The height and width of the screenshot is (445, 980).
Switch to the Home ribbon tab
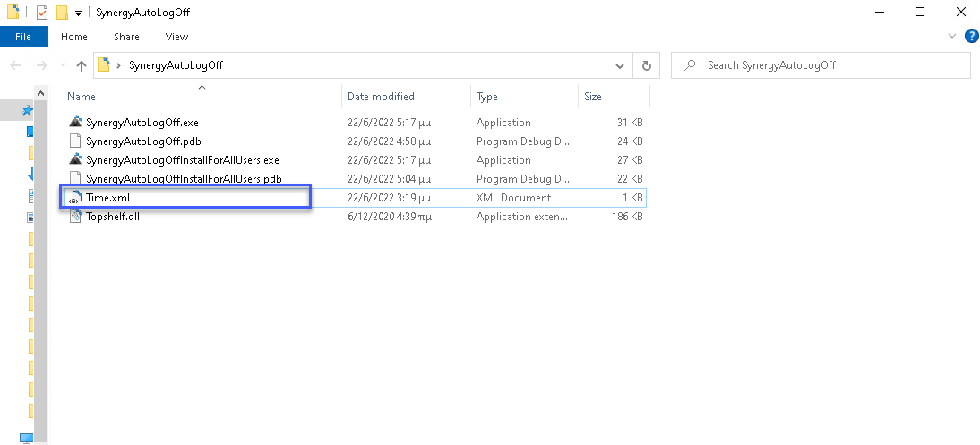[74, 37]
